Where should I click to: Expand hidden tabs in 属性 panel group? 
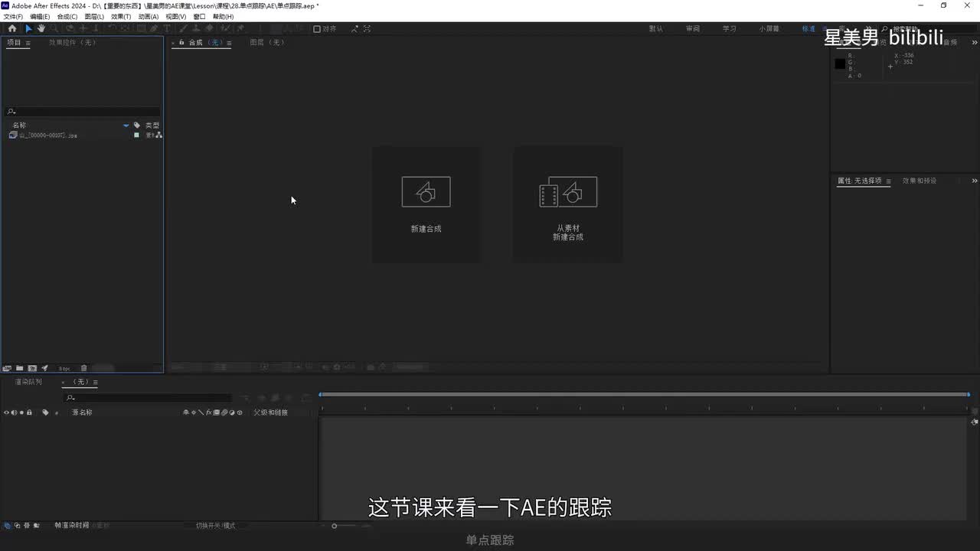[975, 181]
